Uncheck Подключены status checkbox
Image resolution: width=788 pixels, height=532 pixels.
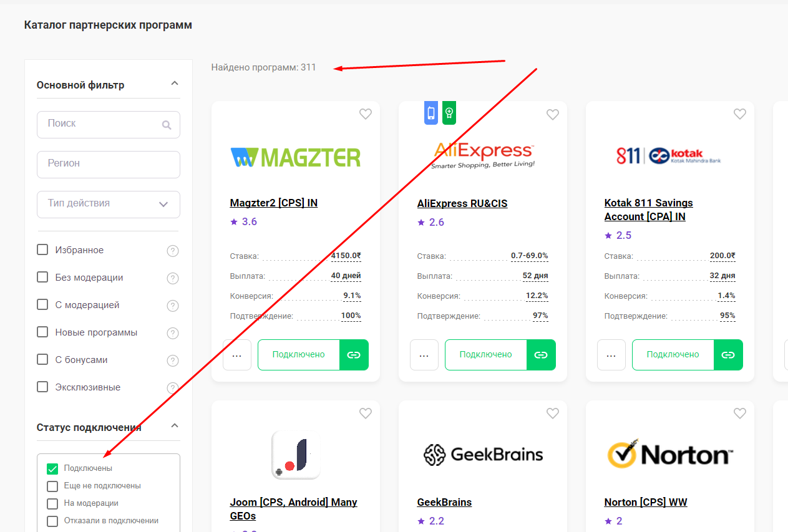point(52,468)
